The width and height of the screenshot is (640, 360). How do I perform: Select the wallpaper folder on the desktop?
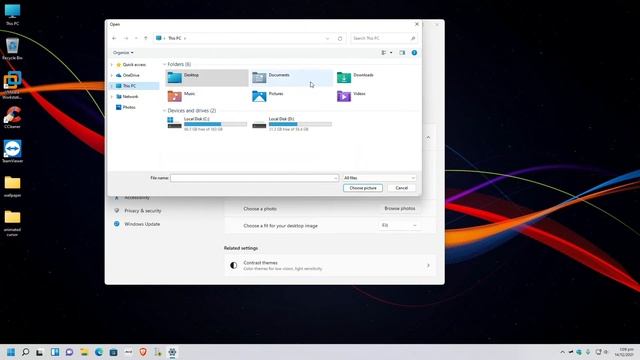[x=12, y=187]
